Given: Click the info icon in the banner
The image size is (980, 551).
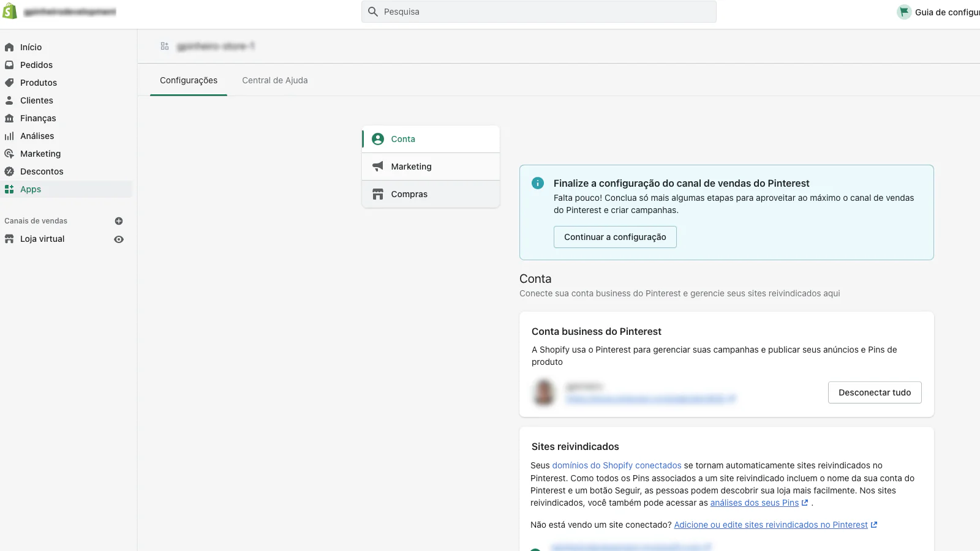Looking at the screenshot, I should (538, 183).
